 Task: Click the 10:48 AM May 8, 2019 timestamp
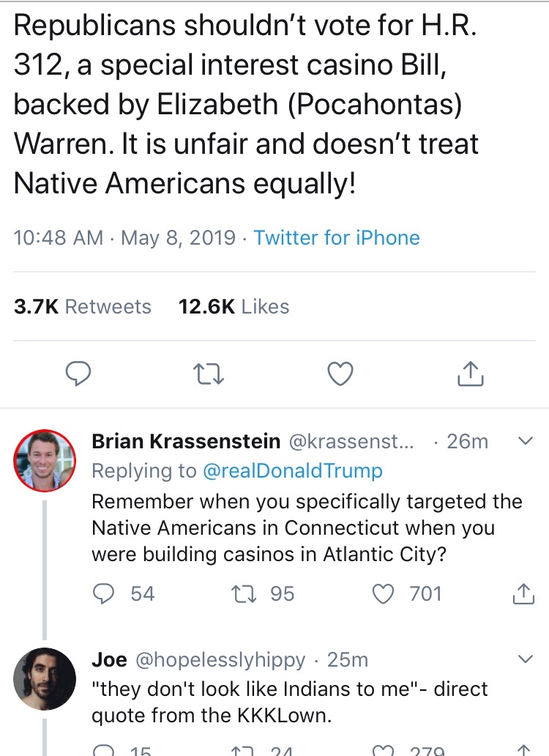coord(124,238)
